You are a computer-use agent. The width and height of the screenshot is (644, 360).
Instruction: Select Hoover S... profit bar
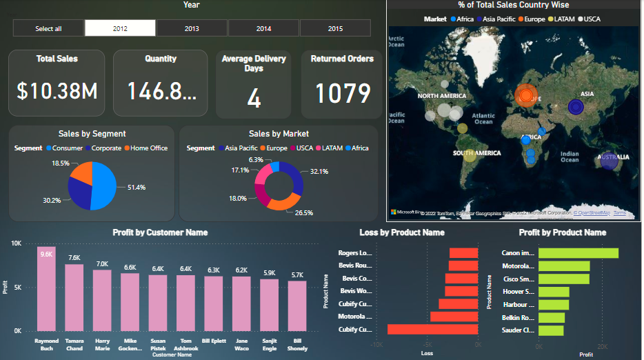554,292
